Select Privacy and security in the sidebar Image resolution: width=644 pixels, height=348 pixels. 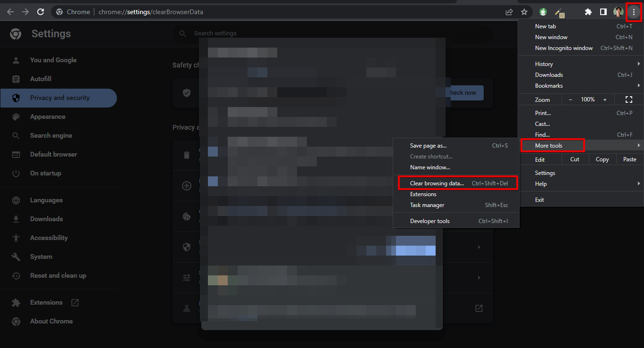pyautogui.click(x=58, y=98)
